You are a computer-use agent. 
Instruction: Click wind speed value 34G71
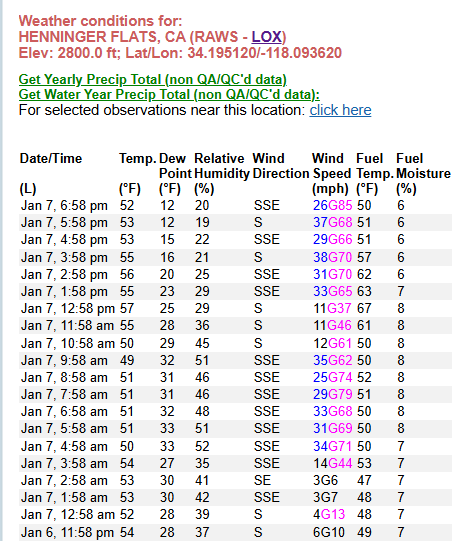point(333,446)
